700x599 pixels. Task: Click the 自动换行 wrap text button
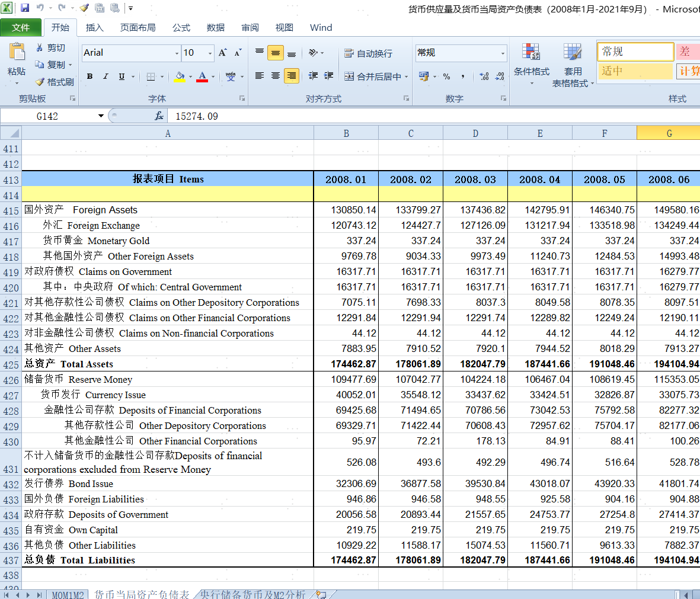coord(369,53)
